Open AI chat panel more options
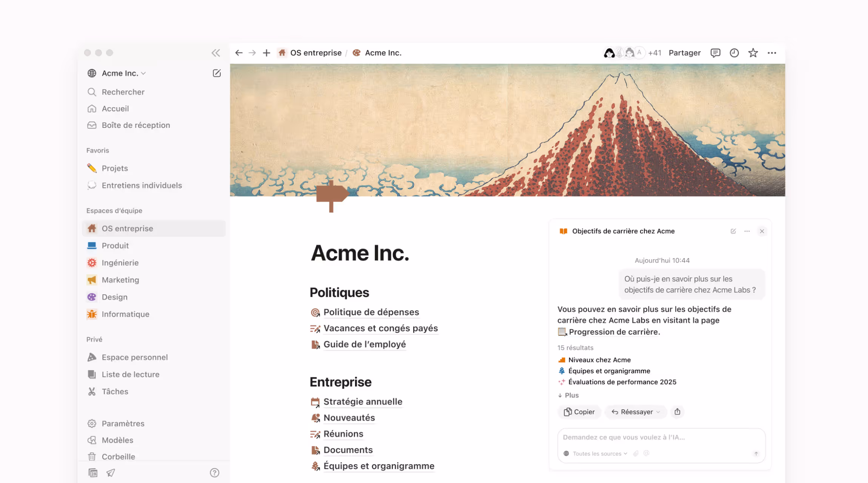This screenshot has width=868, height=483. [747, 231]
